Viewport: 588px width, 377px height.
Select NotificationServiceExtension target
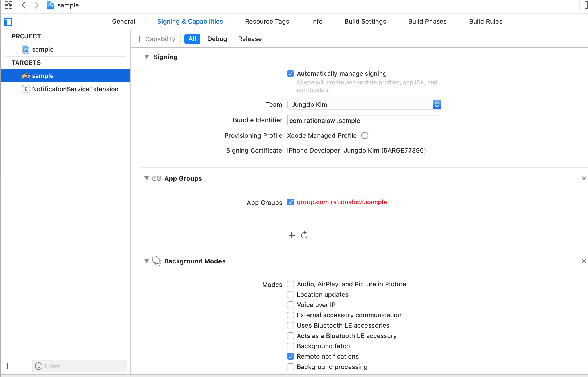click(75, 89)
